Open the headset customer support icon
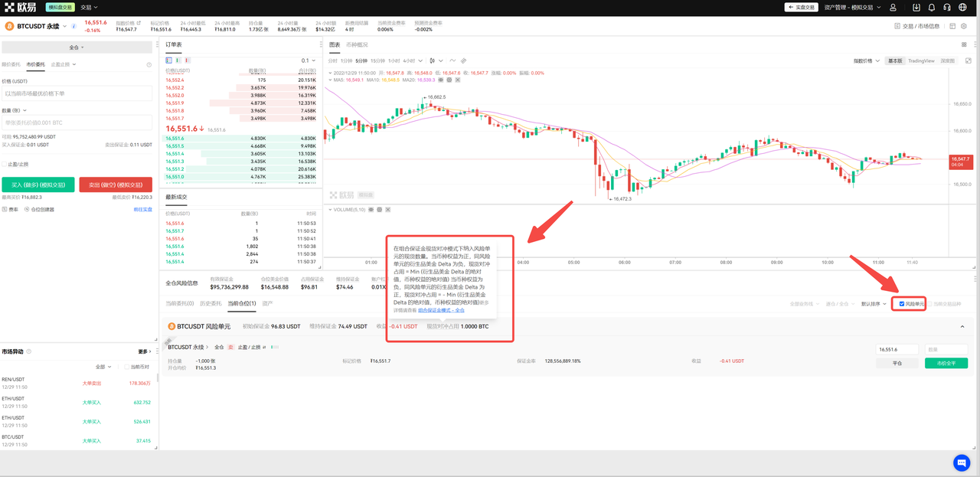Screen dimensions: 980x477 (947, 8)
